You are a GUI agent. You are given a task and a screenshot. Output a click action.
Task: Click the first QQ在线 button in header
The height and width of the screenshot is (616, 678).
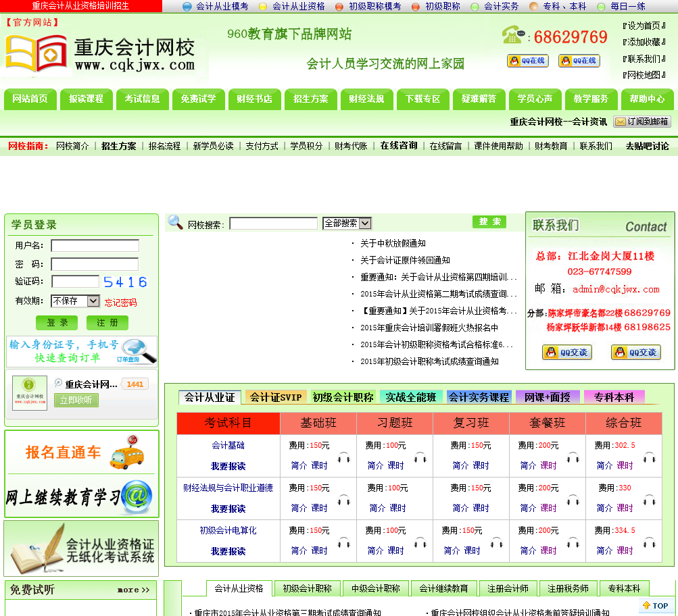tap(527, 61)
